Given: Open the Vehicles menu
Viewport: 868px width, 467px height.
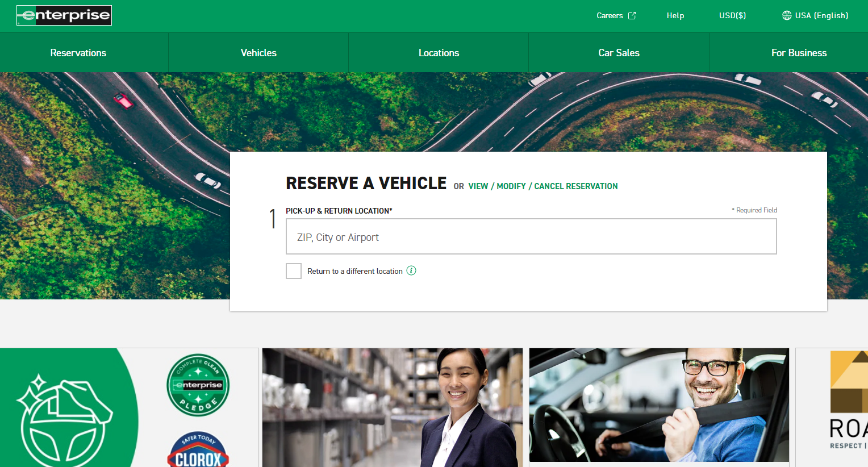Looking at the screenshot, I should (258, 53).
